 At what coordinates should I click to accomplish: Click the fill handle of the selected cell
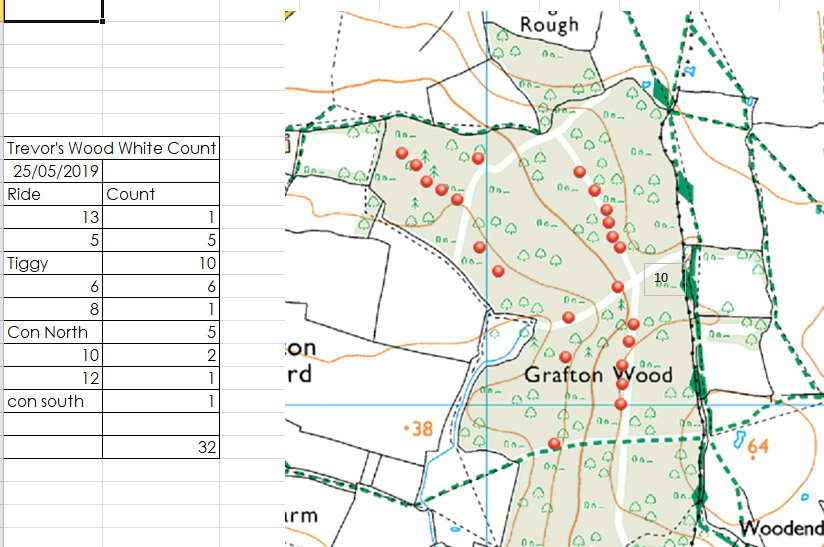tap(102, 21)
